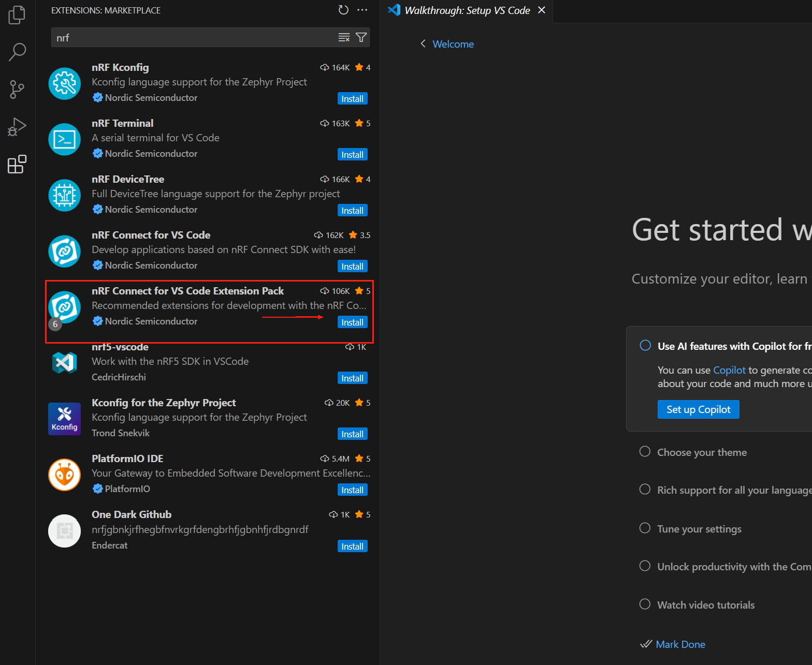Viewport: 812px width, 665px height.
Task: Click the star rating of nRF Connect for VS Code
Action: click(359, 235)
